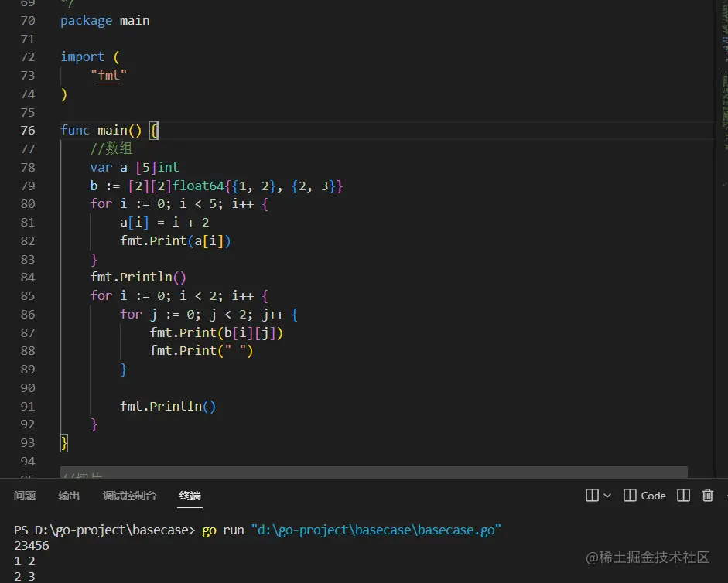Click line number 80 in the gutter

click(28, 204)
